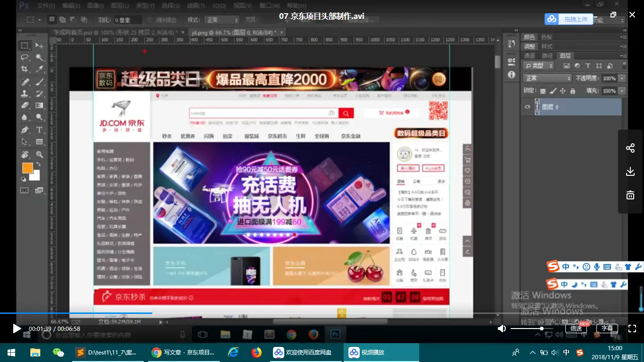Select the Clone Stamp tool
The image size is (644, 362).
point(25,93)
